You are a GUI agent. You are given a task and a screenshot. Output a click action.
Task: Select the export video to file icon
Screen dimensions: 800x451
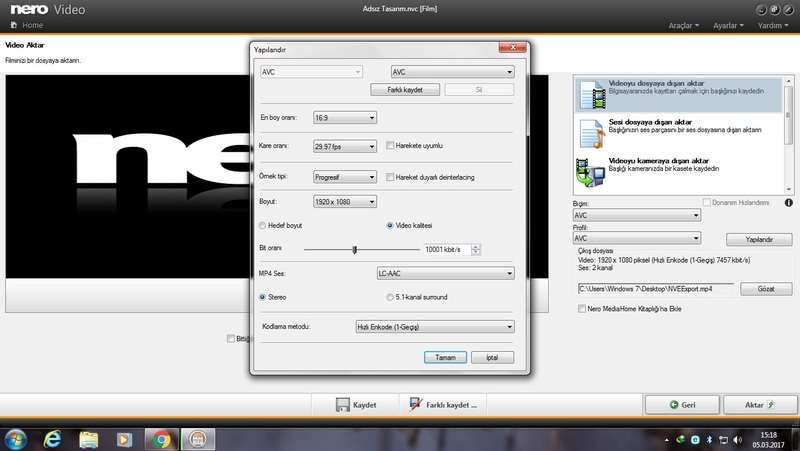(592, 95)
